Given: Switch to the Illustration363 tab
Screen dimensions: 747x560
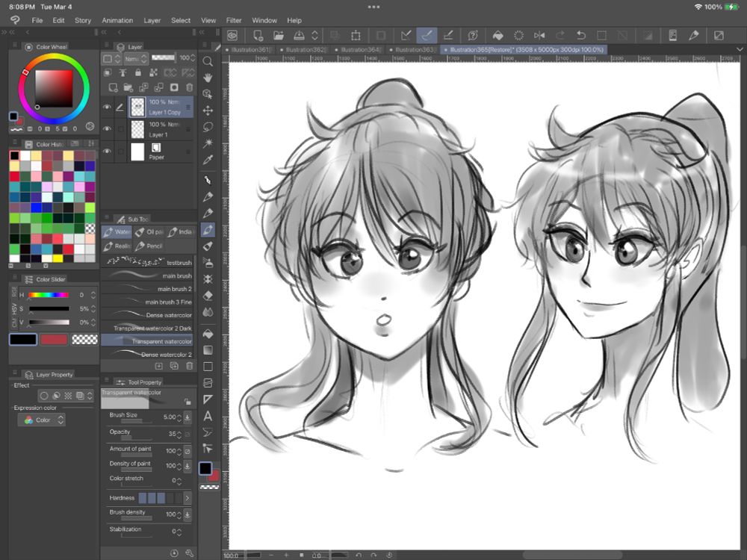Looking at the screenshot, I should (x=412, y=49).
